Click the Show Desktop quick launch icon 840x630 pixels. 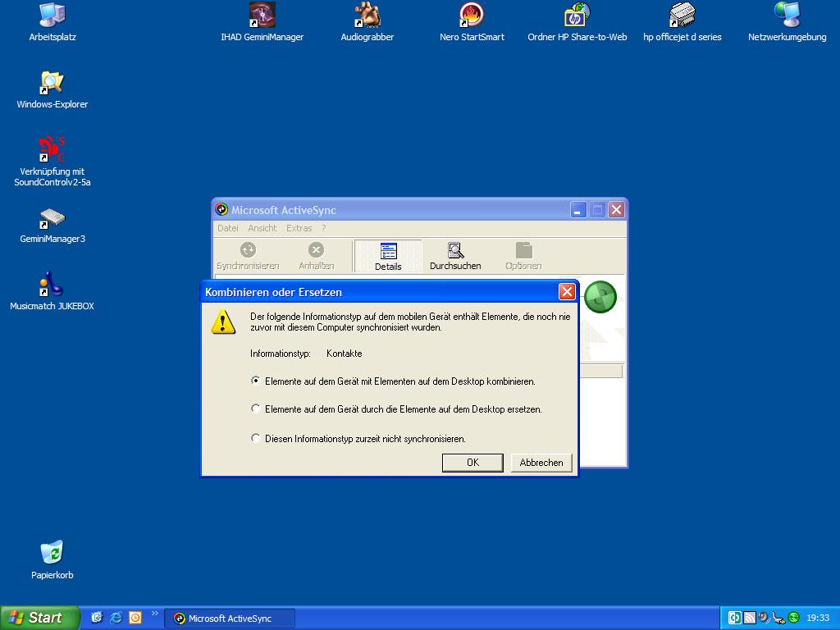click(97, 618)
